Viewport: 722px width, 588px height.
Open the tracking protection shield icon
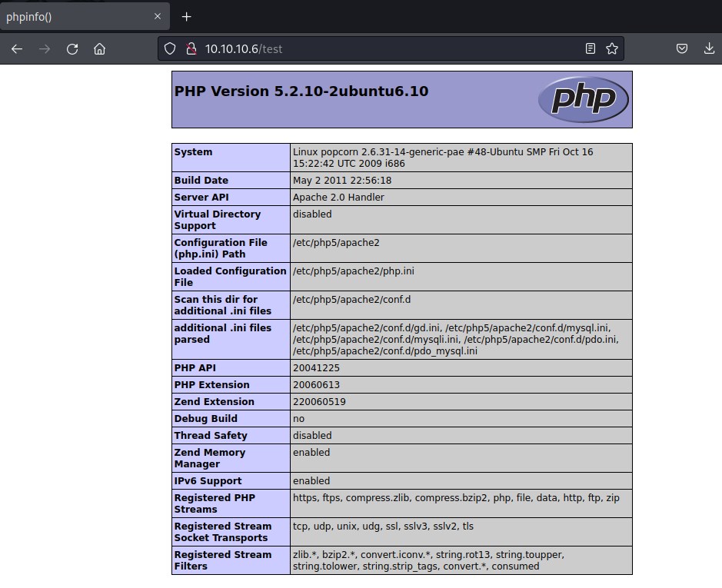tap(171, 49)
